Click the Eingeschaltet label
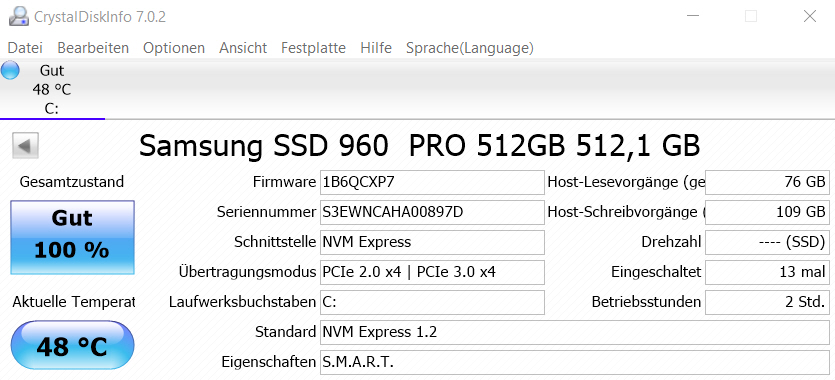Screen dimensions: 835x380 pos(656,272)
